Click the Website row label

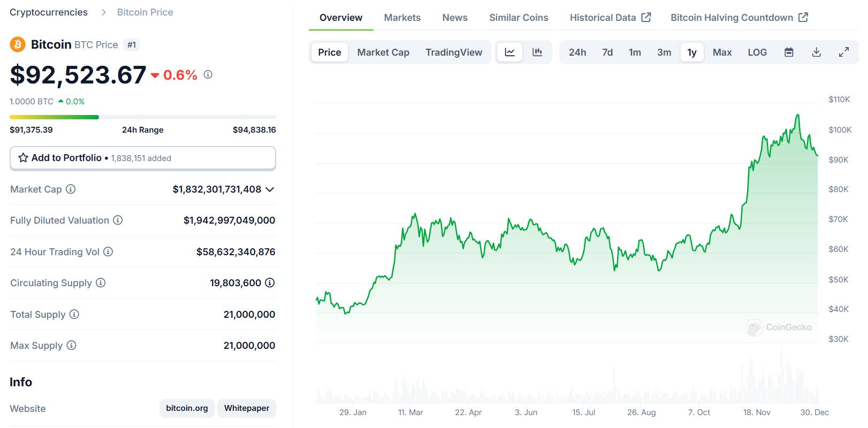[x=28, y=409]
